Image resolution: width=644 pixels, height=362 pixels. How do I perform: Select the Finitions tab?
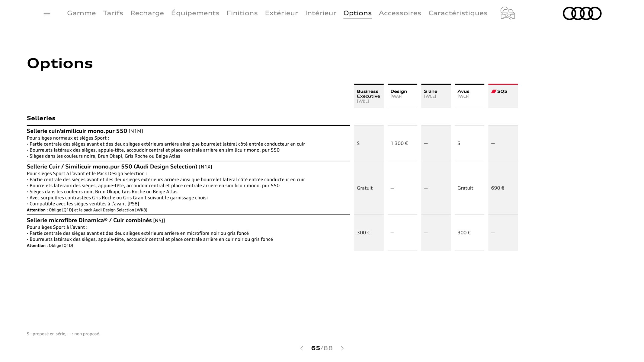point(242,13)
